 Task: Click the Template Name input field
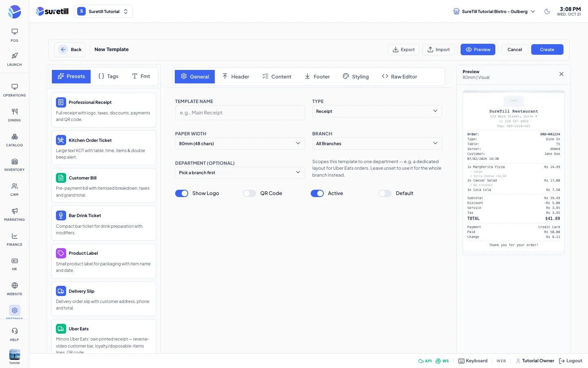click(x=240, y=113)
